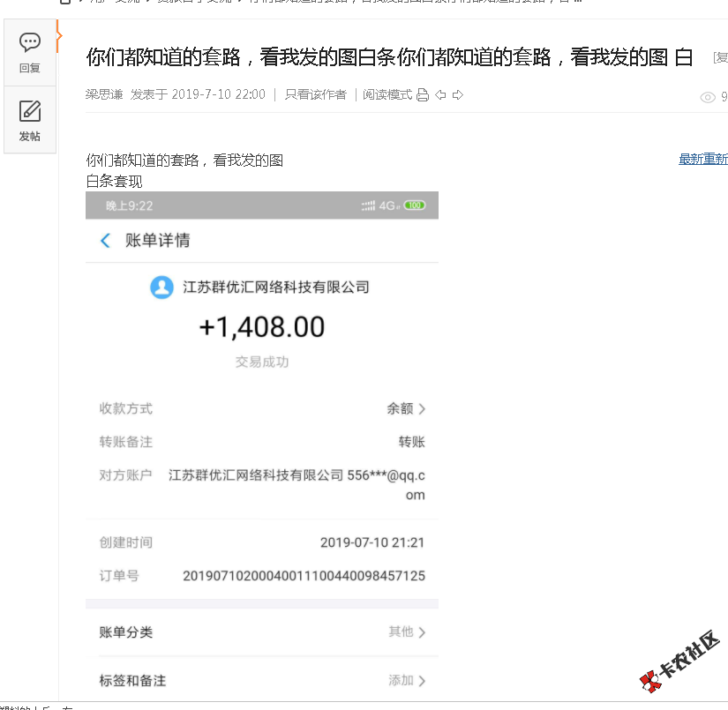Expand 标签和备注 添加 chevron
Viewport: 728px width, 710px height.
pos(422,681)
